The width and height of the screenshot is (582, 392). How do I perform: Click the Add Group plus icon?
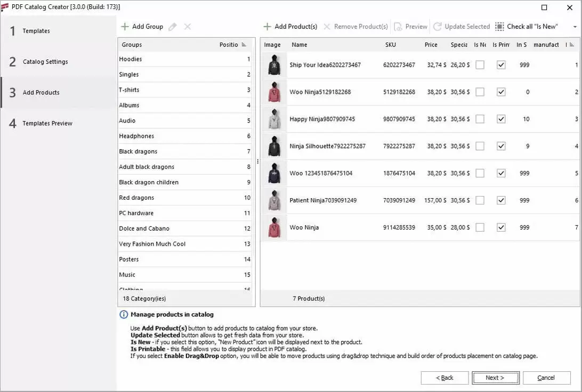(125, 27)
